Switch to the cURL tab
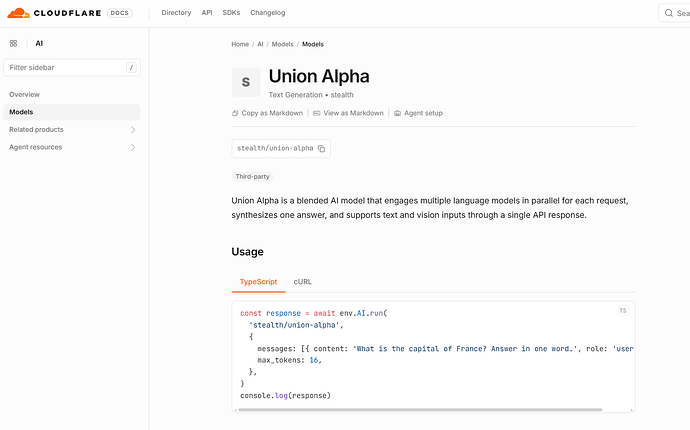 point(302,282)
